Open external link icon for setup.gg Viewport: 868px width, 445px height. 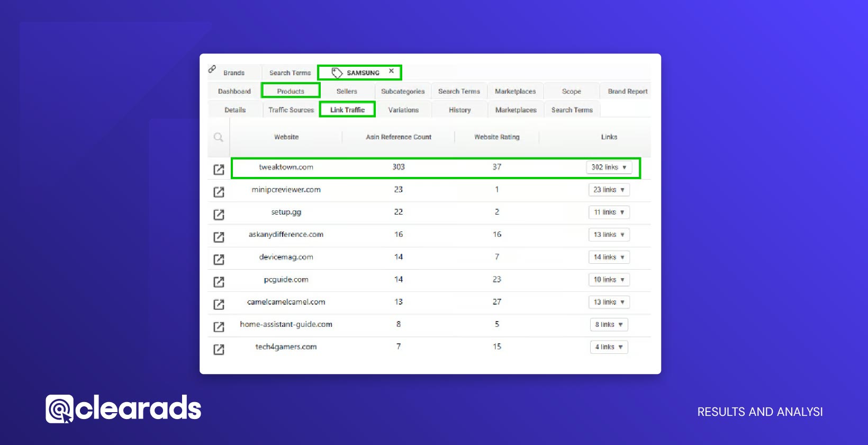pyautogui.click(x=219, y=215)
